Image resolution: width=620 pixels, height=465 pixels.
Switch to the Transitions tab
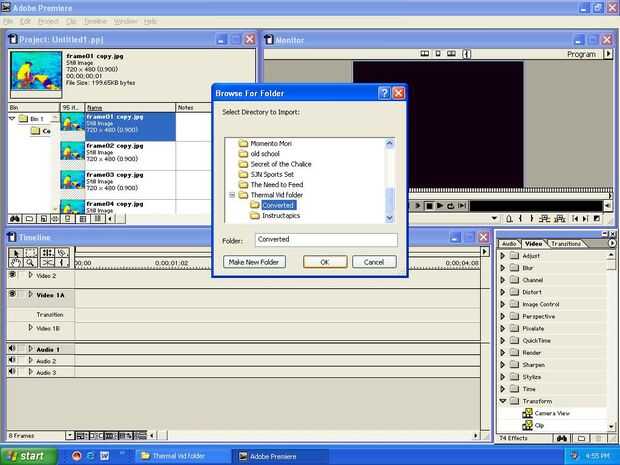(x=566, y=244)
